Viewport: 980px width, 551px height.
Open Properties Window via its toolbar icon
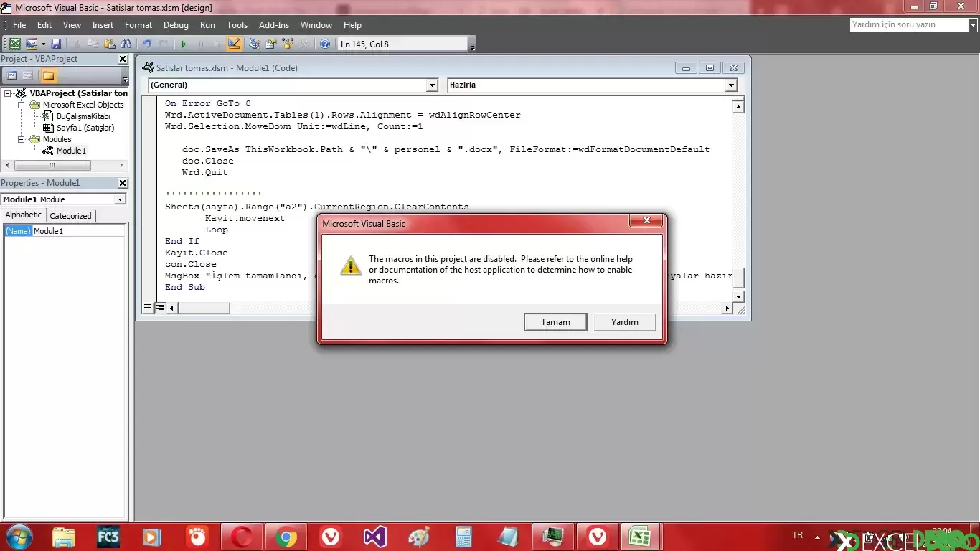270,44
